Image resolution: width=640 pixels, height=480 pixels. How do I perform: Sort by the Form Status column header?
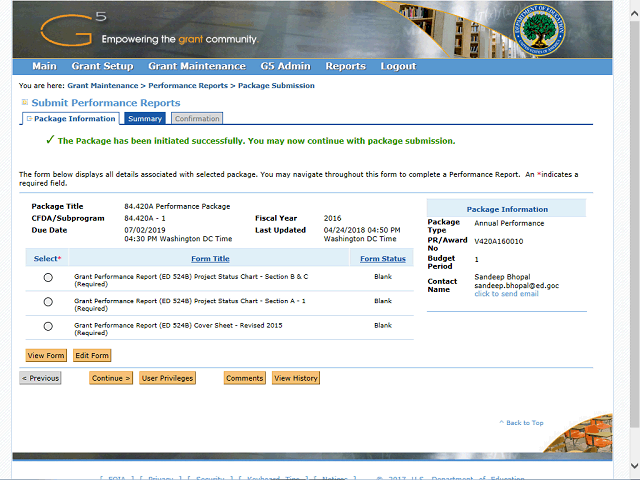pyautogui.click(x=383, y=258)
